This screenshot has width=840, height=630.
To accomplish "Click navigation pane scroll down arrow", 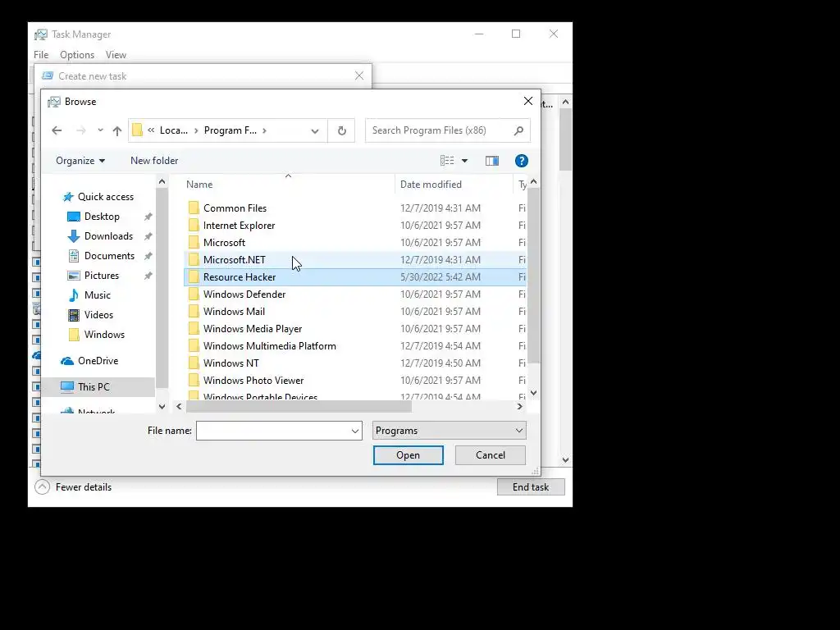I will point(162,407).
